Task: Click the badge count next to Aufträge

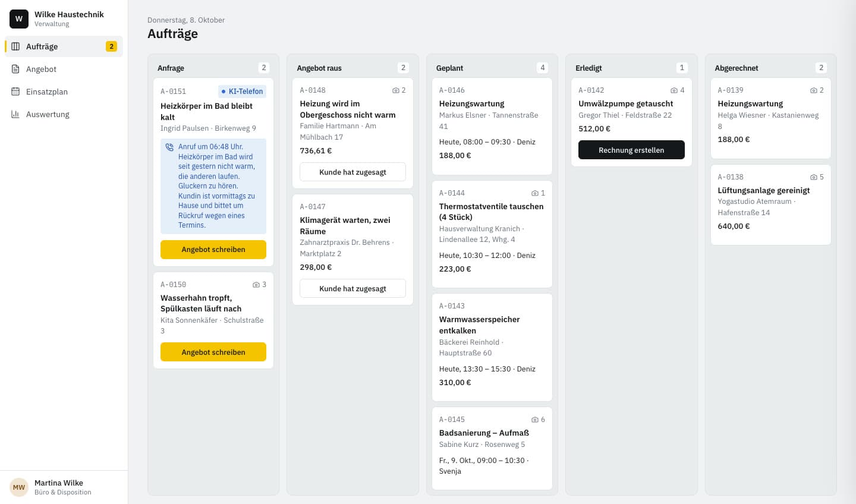Action: [111, 46]
